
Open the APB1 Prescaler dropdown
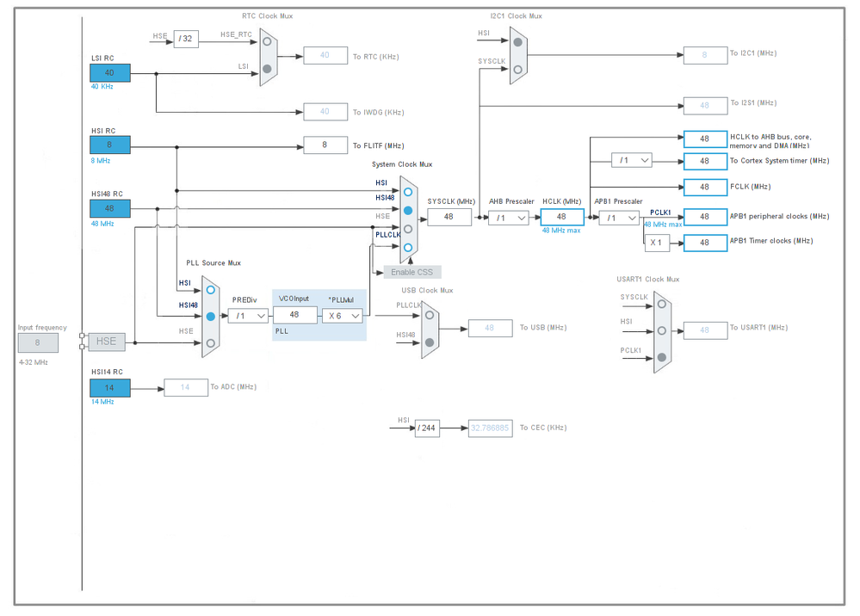[x=619, y=219]
